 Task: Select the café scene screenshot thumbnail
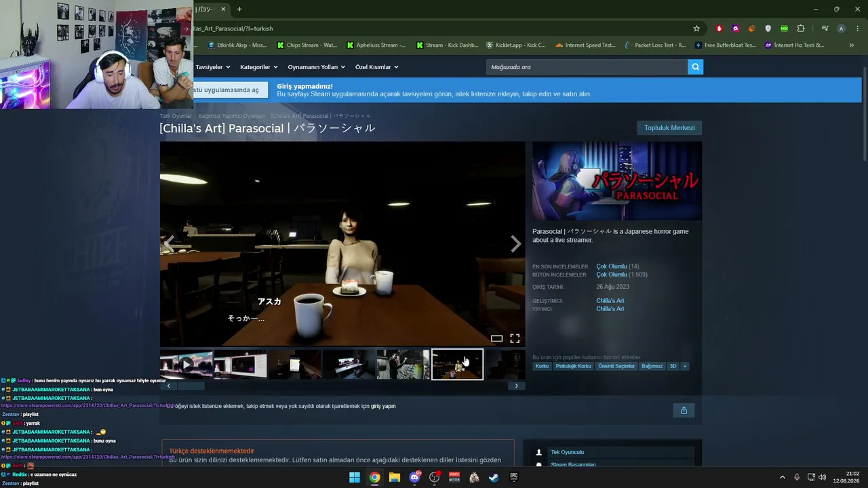click(x=458, y=365)
